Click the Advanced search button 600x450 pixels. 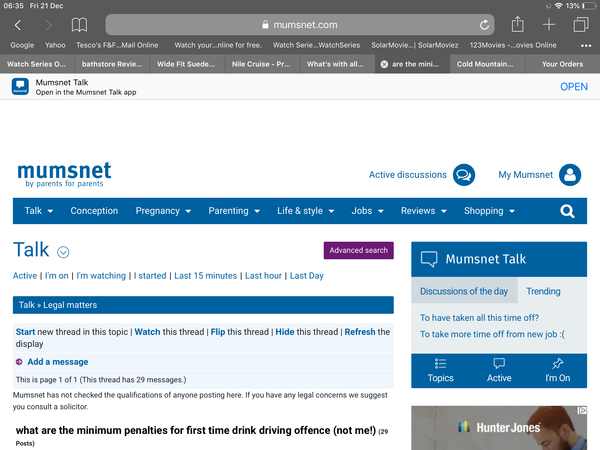(x=358, y=250)
